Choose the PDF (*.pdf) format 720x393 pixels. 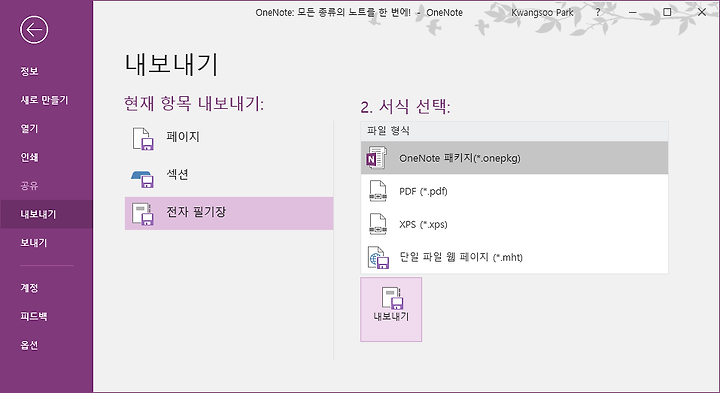[514, 191]
